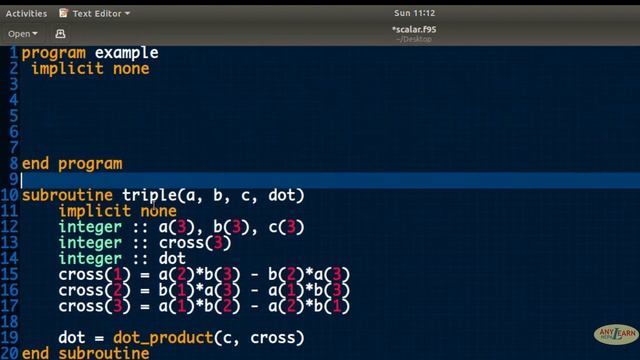Click 'integer :: dot' on line 14
640x360 pixels.
click(x=122, y=259)
